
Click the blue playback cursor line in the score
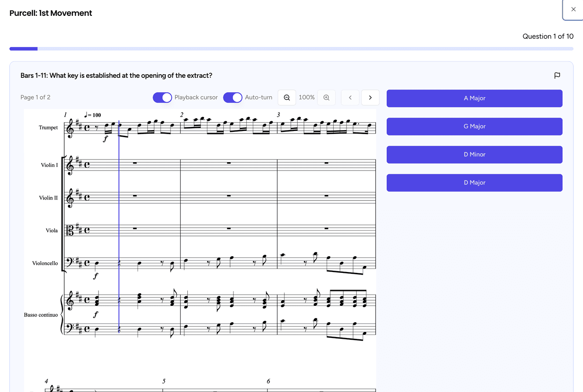coord(119,227)
